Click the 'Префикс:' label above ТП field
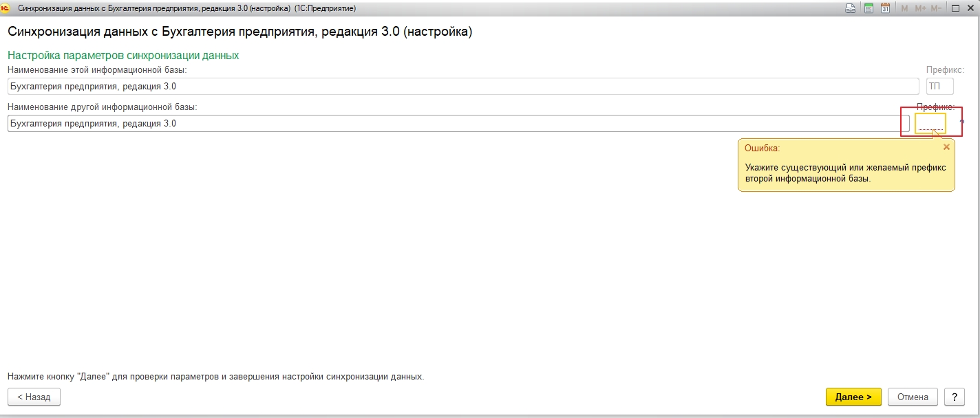The image size is (980, 418). [x=946, y=69]
